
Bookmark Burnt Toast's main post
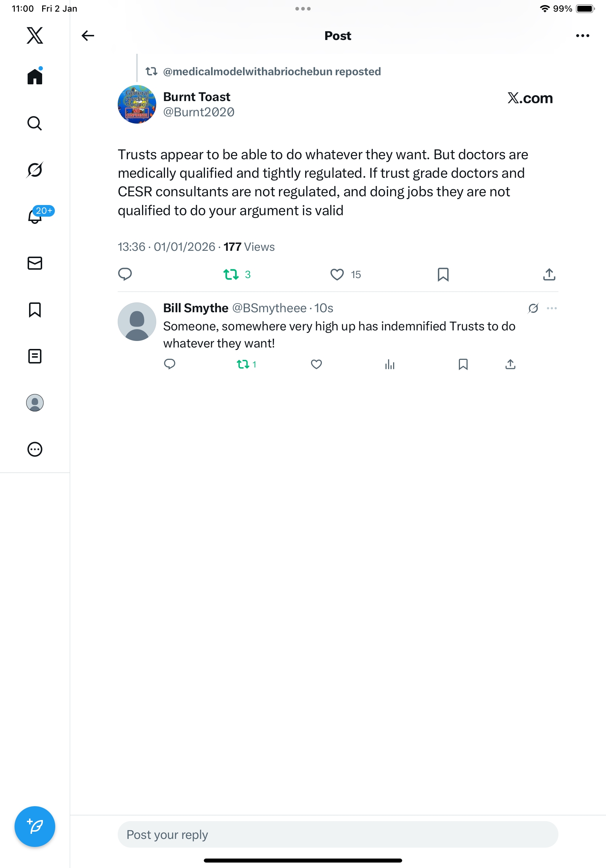click(x=443, y=274)
